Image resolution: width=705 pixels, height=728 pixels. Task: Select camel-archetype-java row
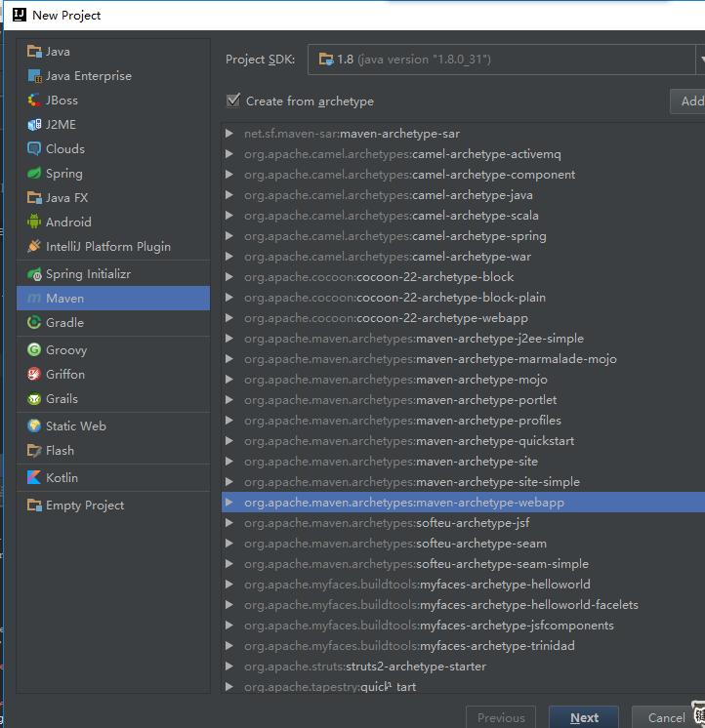[463, 195]
